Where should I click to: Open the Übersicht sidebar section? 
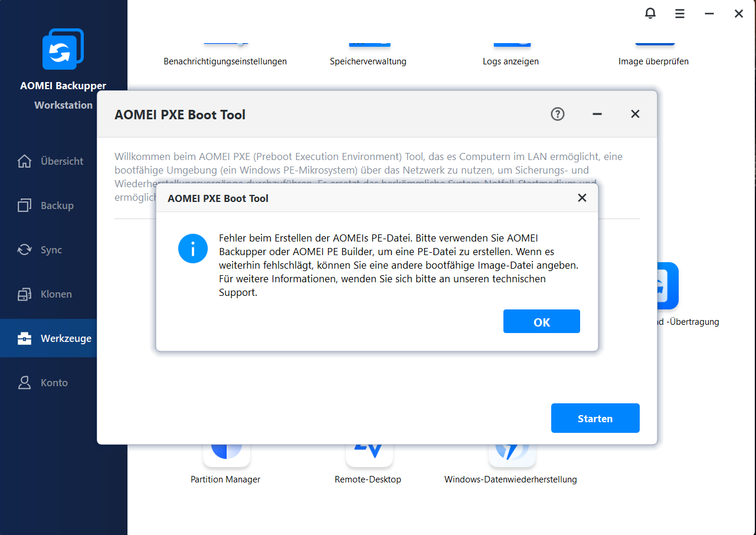click(48, 161)
